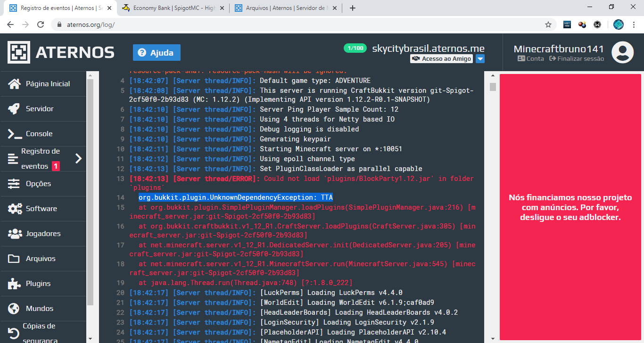The image size is (644, 343).
Task: Click the round W extension icon
Action: coord(598,24)
